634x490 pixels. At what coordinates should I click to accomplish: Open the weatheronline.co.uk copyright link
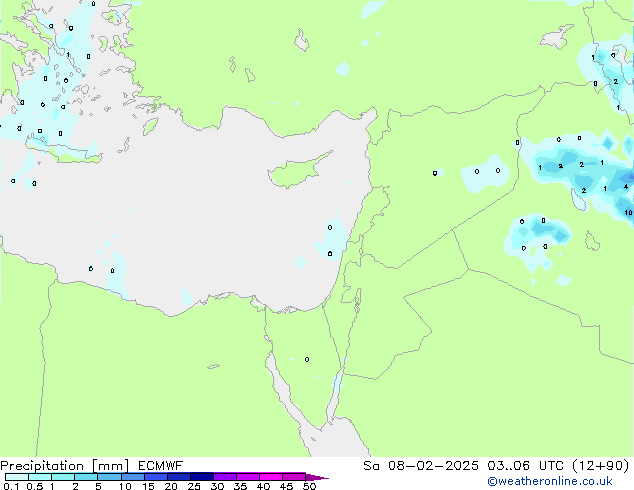(550, 481)
